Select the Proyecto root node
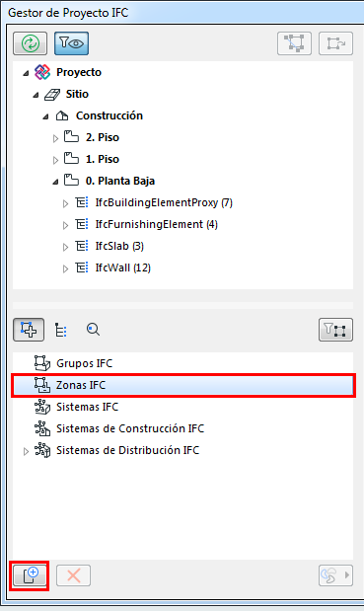This screenshot has width=364, height=611. (x=79, y=72)
